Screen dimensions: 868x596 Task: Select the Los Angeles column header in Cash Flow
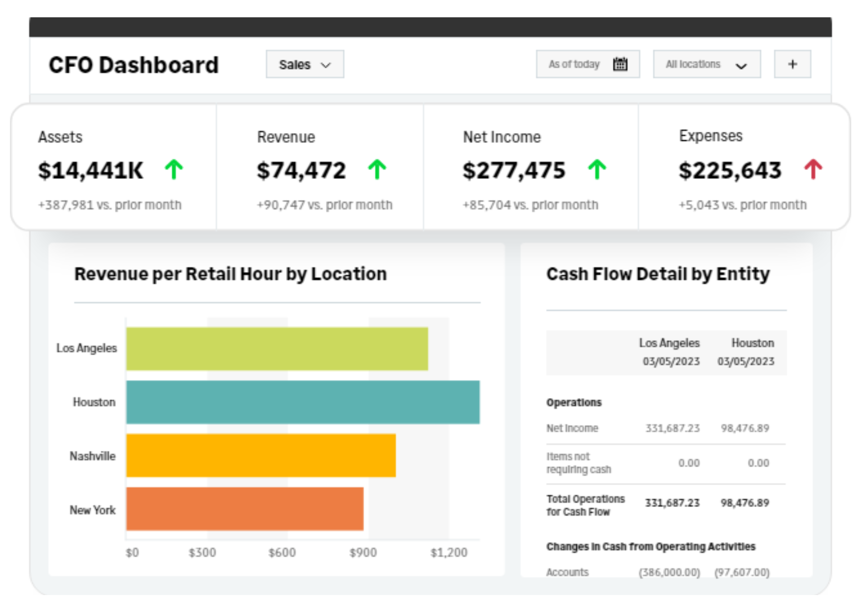pos(670,343)
